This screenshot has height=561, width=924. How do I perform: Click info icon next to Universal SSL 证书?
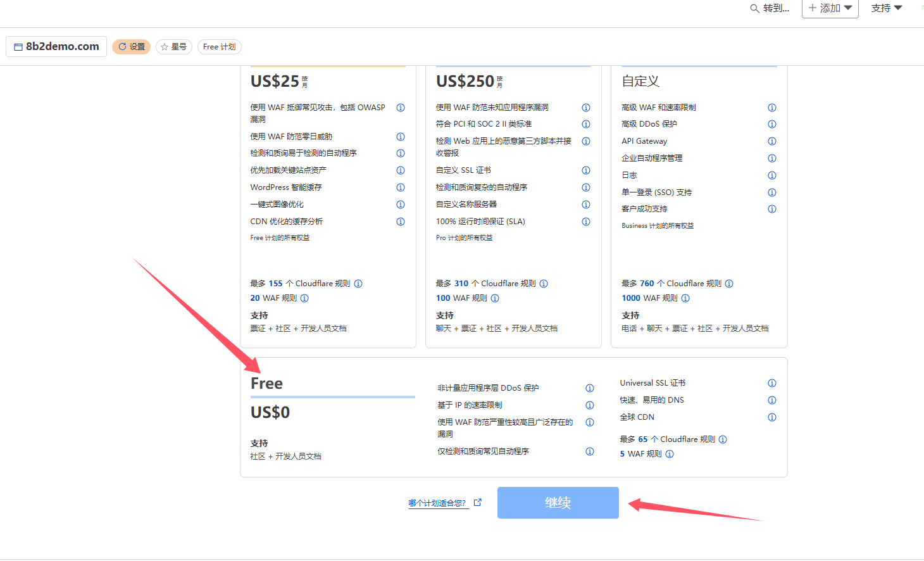coord(772,383)
